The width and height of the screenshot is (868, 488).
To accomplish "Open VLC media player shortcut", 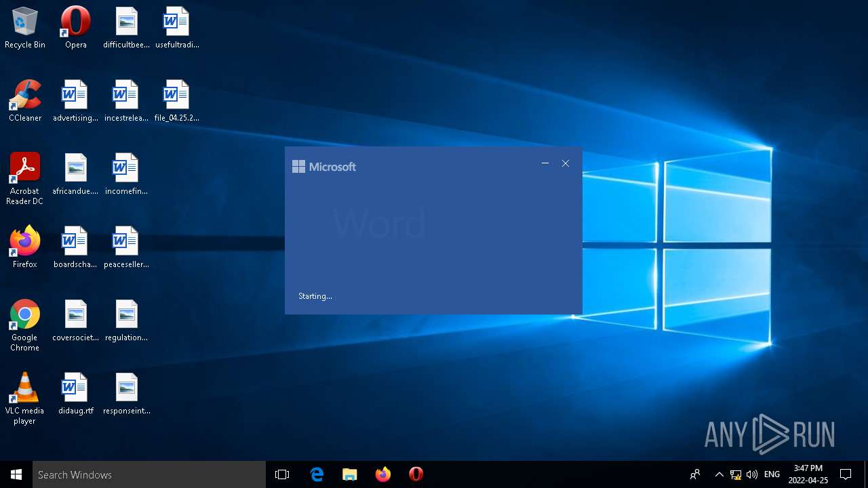I will coord(25,399).
